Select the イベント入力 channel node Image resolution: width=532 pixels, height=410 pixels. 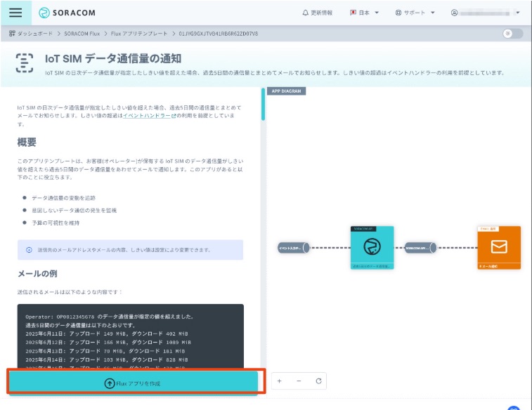[x=294, y=248]
